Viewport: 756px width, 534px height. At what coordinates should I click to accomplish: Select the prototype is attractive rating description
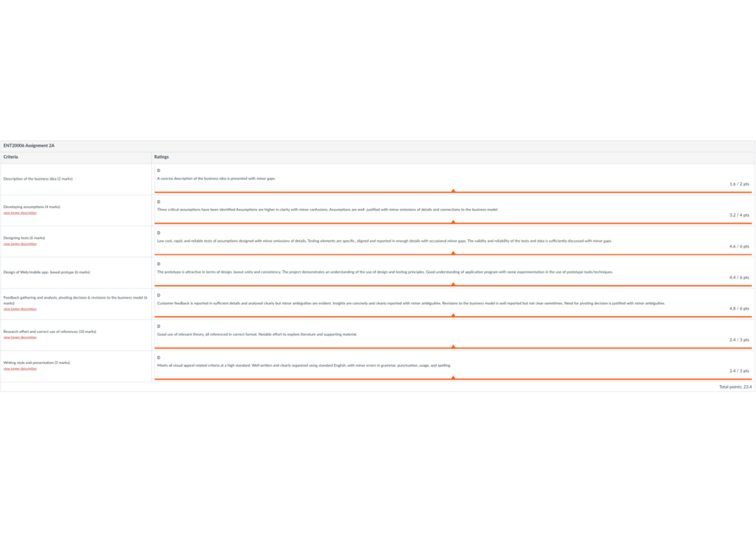tap(384, 272)
